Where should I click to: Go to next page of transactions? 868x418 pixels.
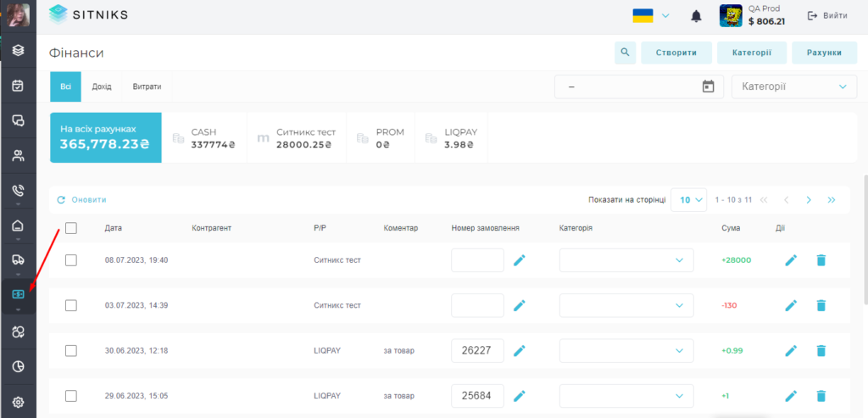(809, 200)
